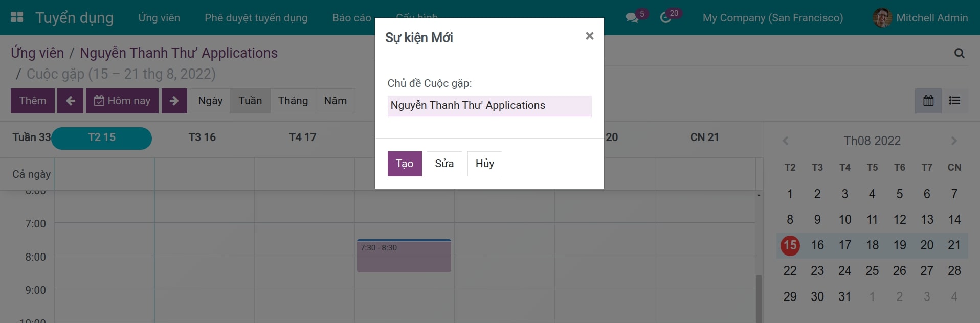Switch to list view icon

point(954,101)
